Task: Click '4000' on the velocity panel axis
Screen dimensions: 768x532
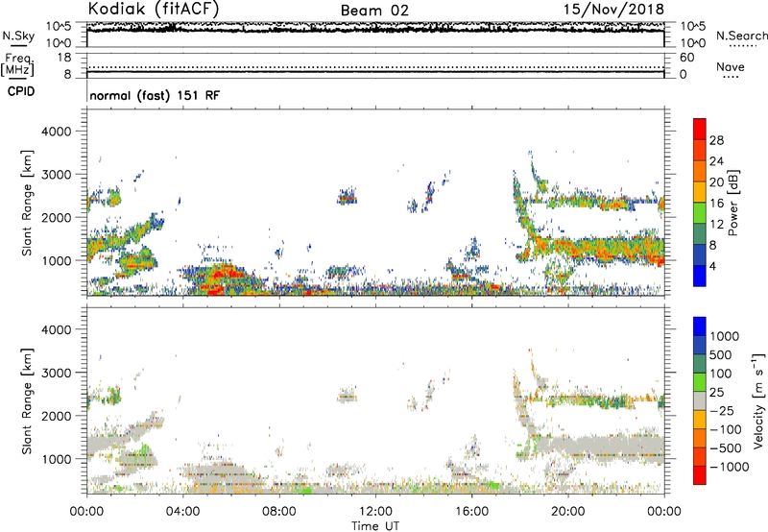Action: click(57, 329)
